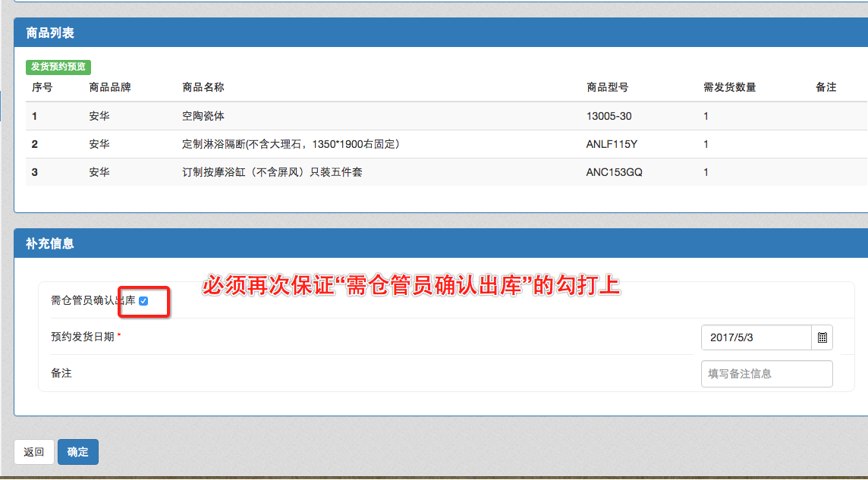Click the quantity cell of row 13005-30

[706, 116]
